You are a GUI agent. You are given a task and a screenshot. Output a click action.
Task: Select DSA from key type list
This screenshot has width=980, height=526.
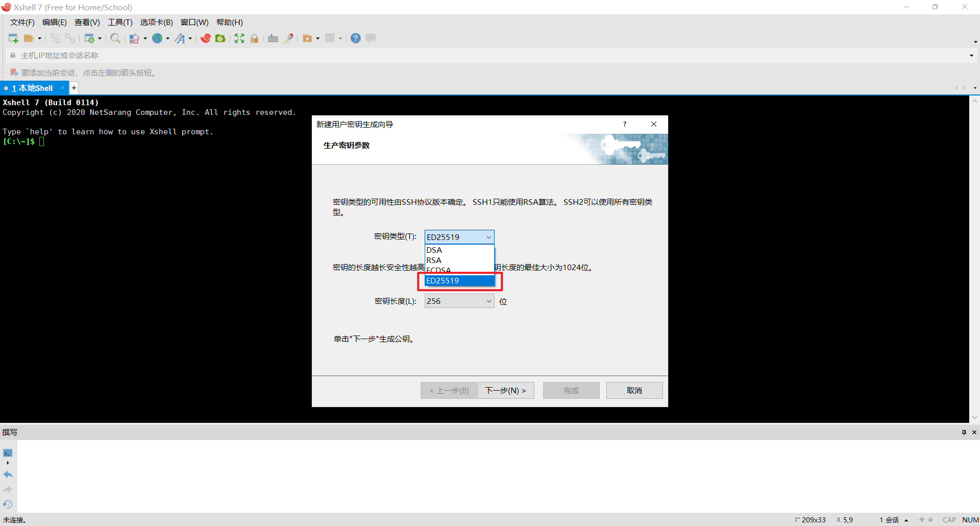(459, 250)
